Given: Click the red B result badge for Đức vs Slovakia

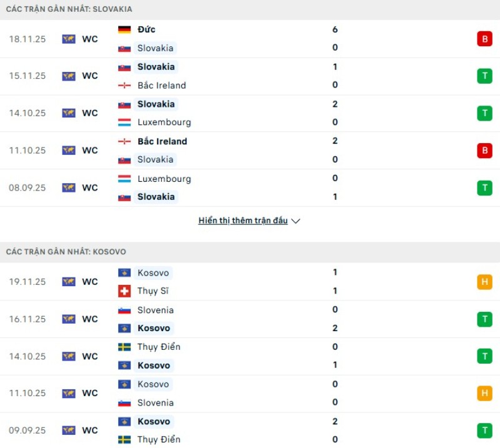Looking at the screenshot, I should pyautogui.click(x=484, y=39).
